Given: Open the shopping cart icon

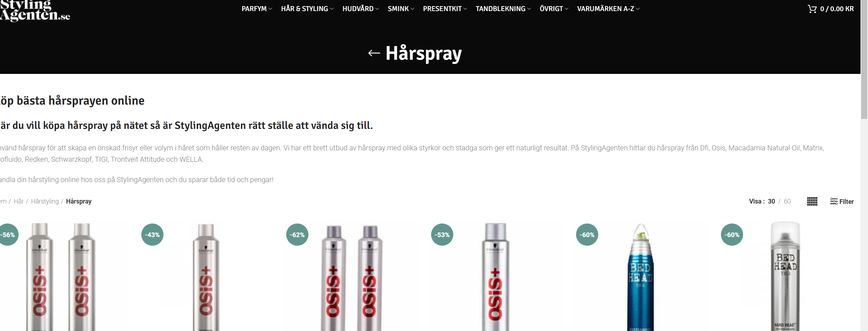Looking at the screenshot, I should pos(812,9).
